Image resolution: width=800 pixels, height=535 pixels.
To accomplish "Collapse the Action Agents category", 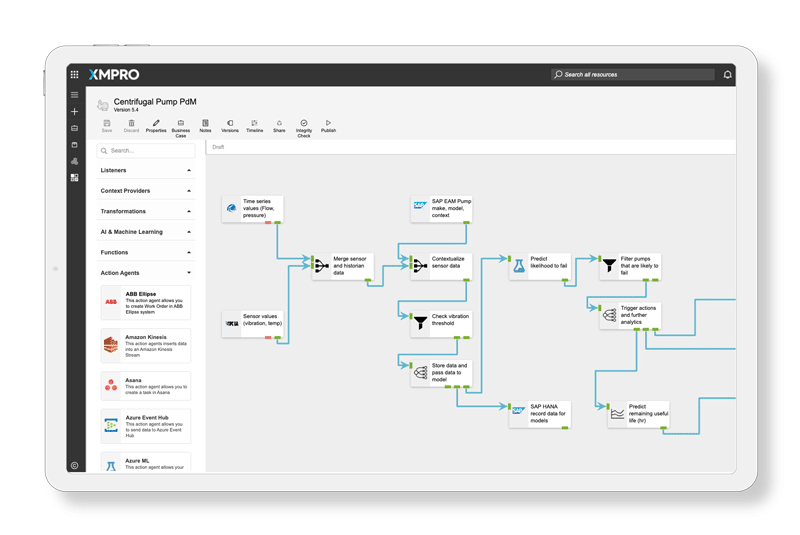I will (x=146, y=273).
